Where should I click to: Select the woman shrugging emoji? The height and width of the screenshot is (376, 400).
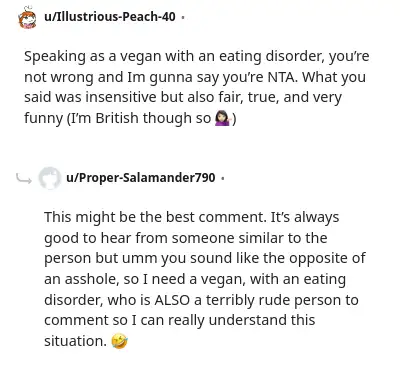(x=222, y=118)
